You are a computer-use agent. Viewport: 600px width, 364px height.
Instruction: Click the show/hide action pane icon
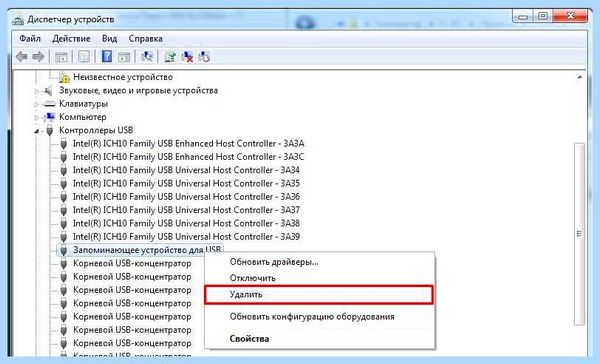pos(124,57)
